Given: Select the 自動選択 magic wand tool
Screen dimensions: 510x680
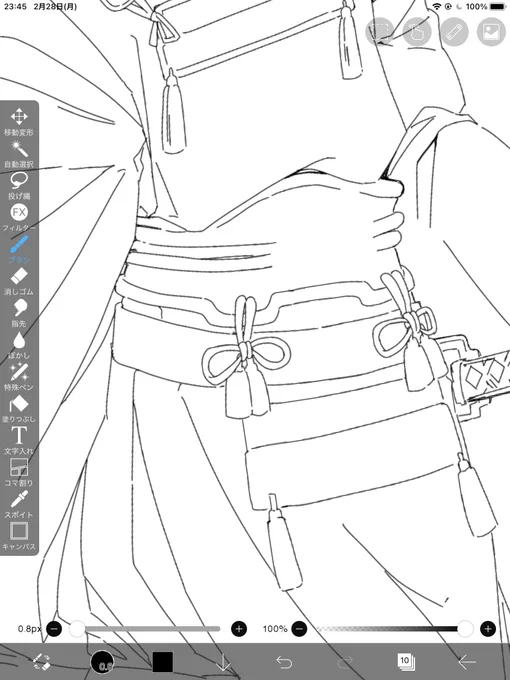Looking at the screenshot, I should tap(19, 154).
